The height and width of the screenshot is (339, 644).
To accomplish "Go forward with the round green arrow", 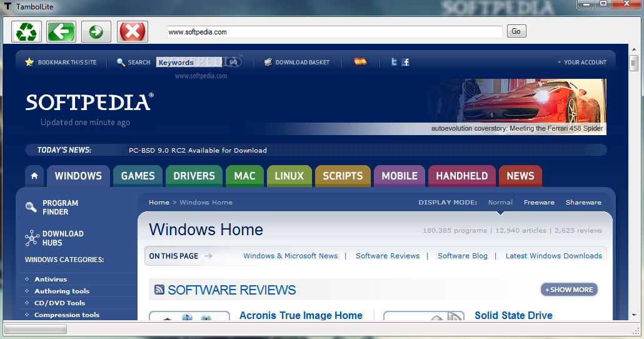I will 96,32.
